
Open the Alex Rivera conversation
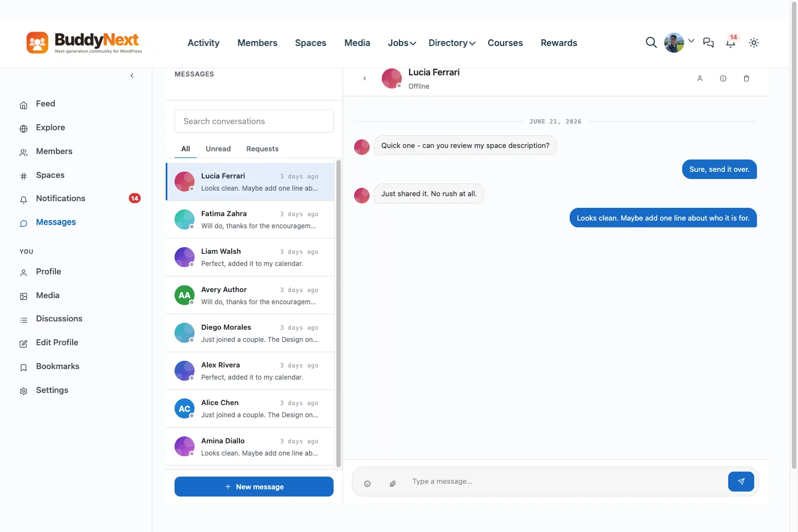(250, 371)
